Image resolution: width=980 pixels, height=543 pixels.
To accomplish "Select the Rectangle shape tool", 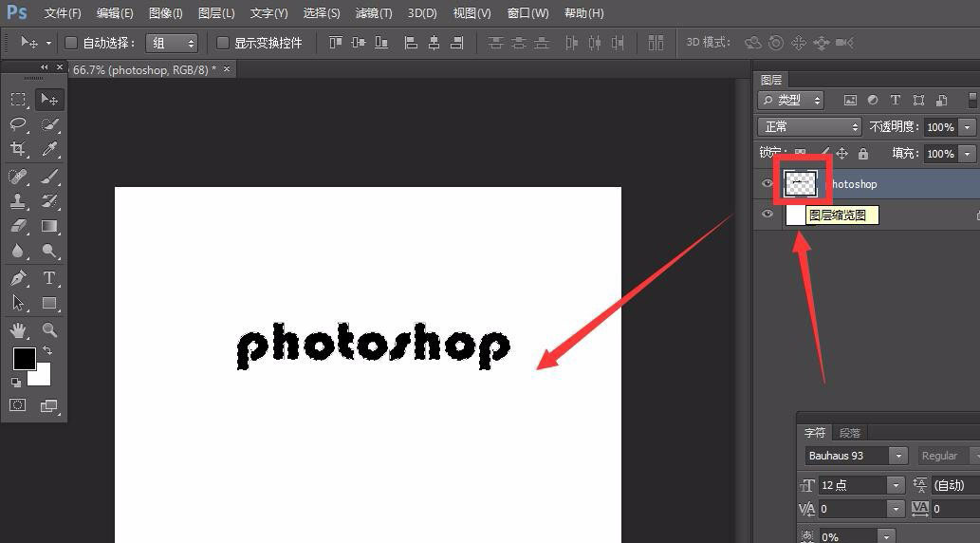I will tap(48, 303).
